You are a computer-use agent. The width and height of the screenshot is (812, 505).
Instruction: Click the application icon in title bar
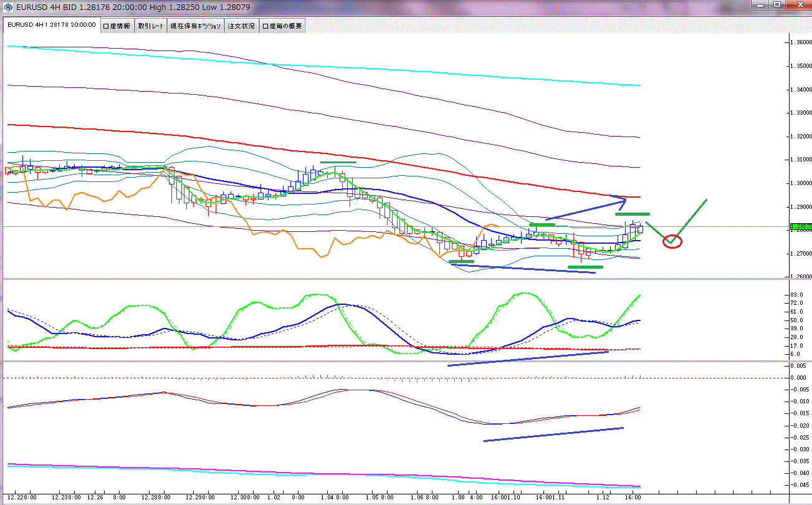click(x=9, y=7)
